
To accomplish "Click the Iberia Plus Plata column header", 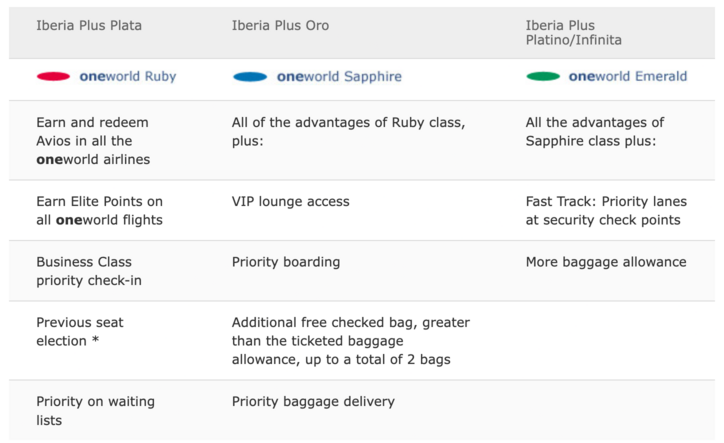I will [89, 26].
